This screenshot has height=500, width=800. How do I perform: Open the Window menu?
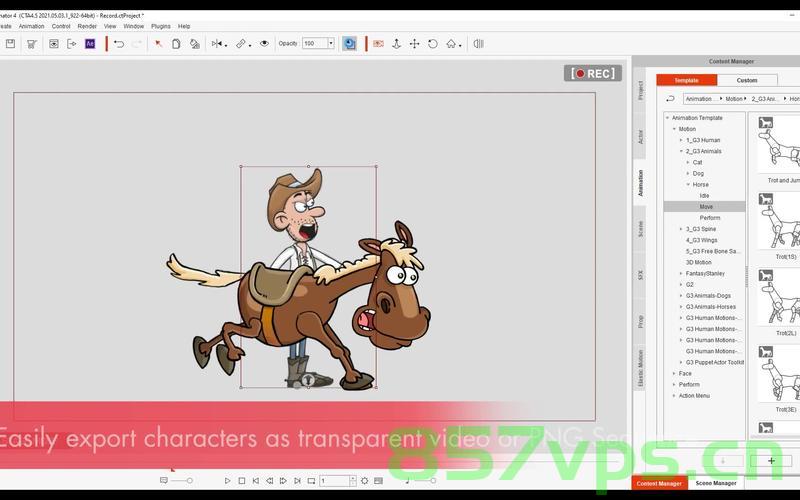[134, 26]
